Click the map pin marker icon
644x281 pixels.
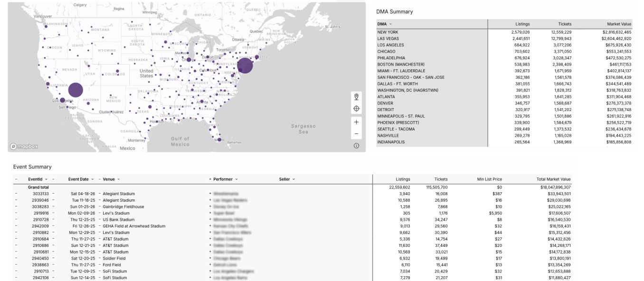click(x=356, y=97)
